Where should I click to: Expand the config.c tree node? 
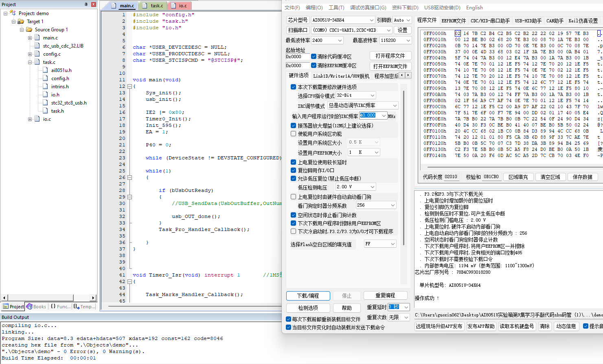[x=30, y=54]
